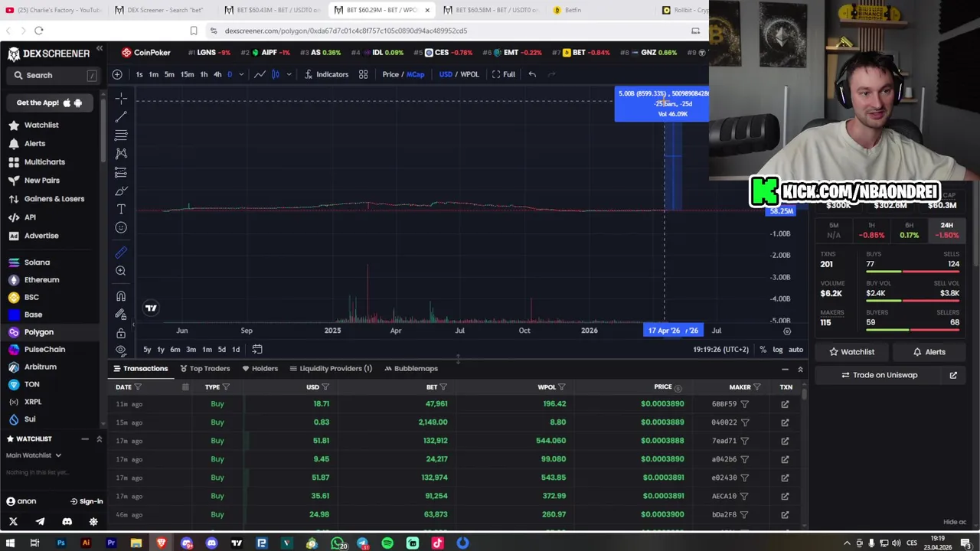
Task: Select the 15m timeframe
Action: coord(187,74)
